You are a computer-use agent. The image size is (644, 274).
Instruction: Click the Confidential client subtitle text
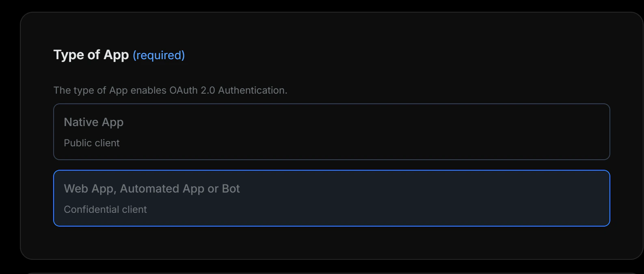(x=105, y=209)
